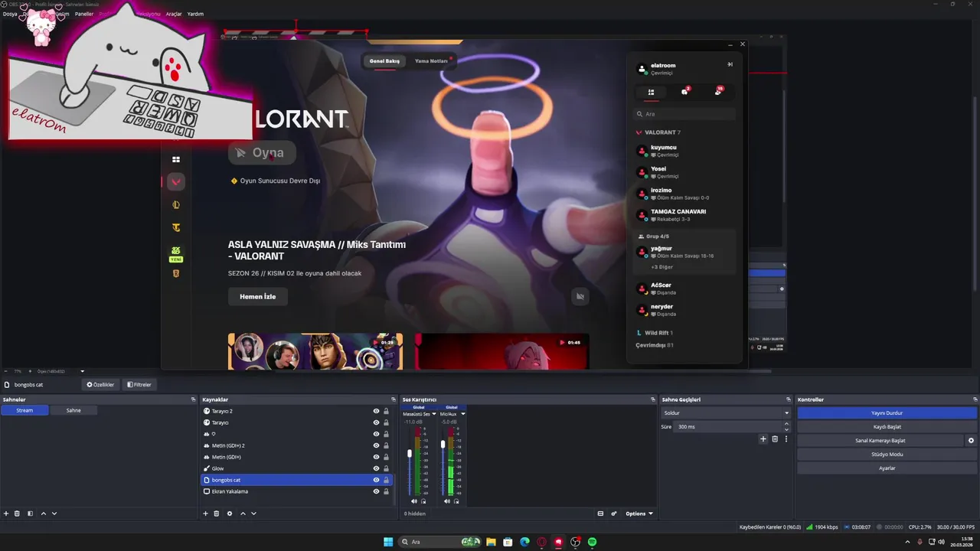
Task: Open virtual camera settings gear icon
Action: pos(971,440)
